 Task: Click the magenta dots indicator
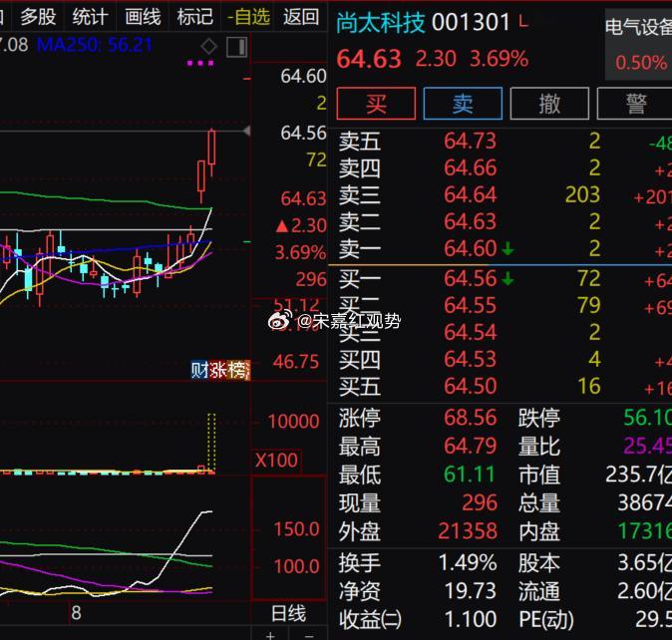coord(200,63)
